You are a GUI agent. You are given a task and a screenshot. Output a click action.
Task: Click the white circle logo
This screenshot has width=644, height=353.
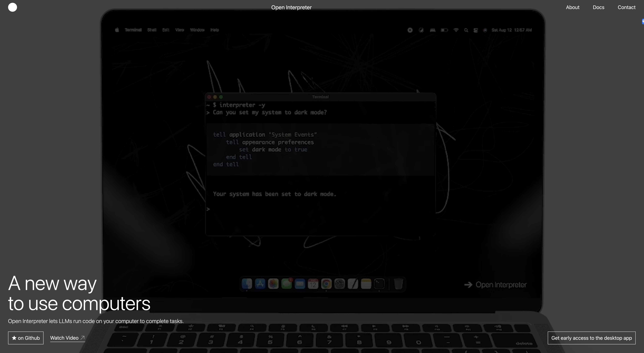coord(13,7)
